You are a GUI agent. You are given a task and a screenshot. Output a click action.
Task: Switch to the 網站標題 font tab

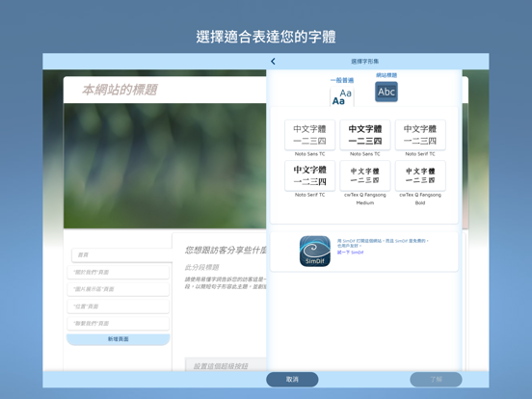click(x=386, y=75)
